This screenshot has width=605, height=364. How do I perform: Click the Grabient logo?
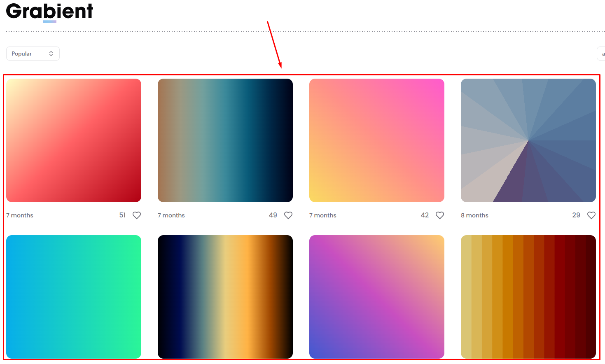pos(49,12)
